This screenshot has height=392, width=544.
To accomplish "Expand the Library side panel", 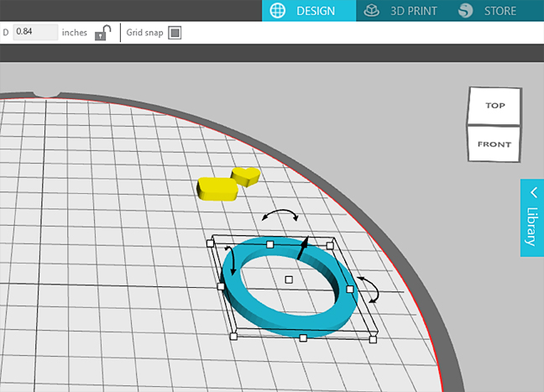I will pyautogui.click(x=532, y=218).
